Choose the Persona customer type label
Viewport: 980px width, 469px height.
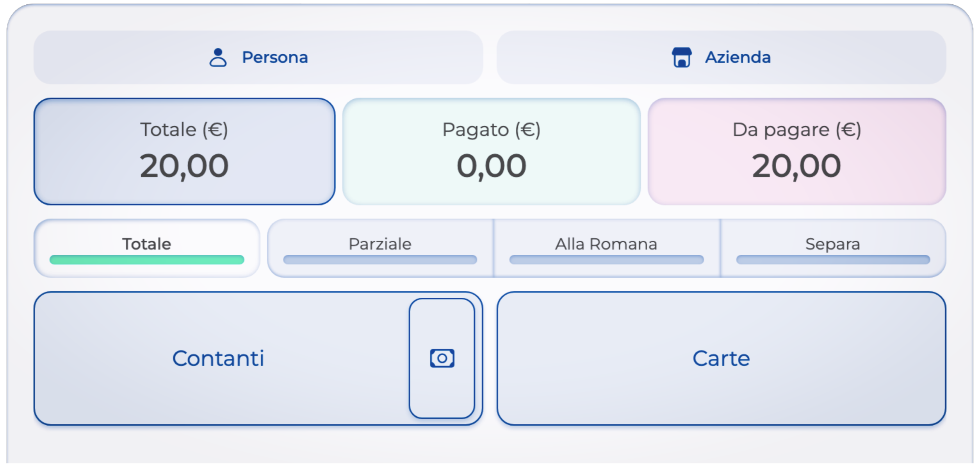(275, 57)
